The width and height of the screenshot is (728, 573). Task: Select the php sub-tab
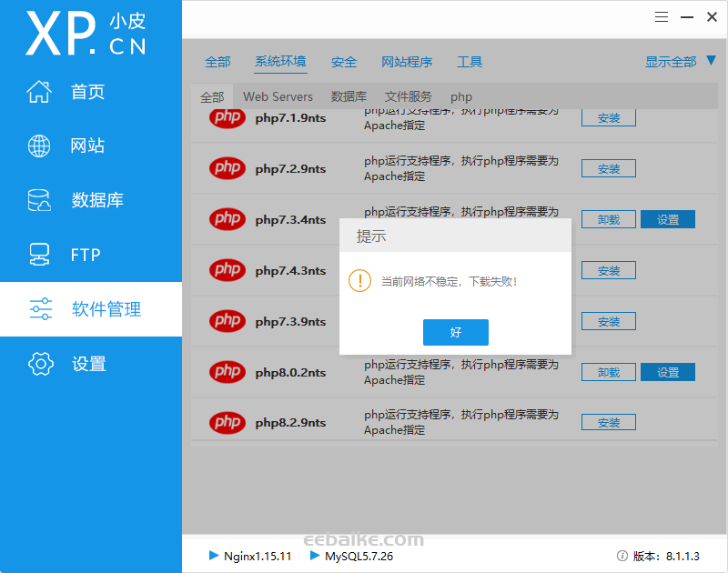point(461,97)
